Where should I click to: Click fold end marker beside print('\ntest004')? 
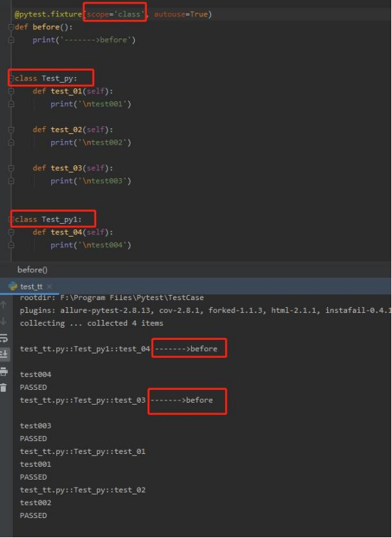click(x=11, y=245)
